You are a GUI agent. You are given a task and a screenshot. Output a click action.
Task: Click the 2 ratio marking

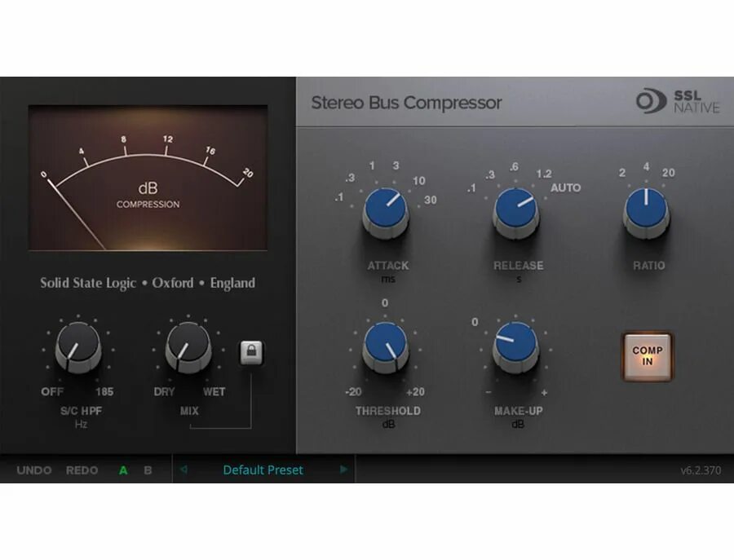pos(622,173)
